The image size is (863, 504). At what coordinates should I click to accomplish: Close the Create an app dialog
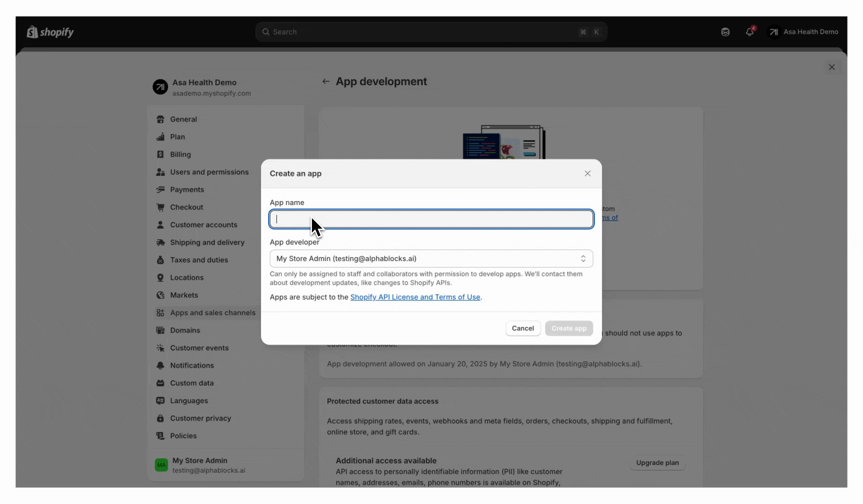(587, 173)
